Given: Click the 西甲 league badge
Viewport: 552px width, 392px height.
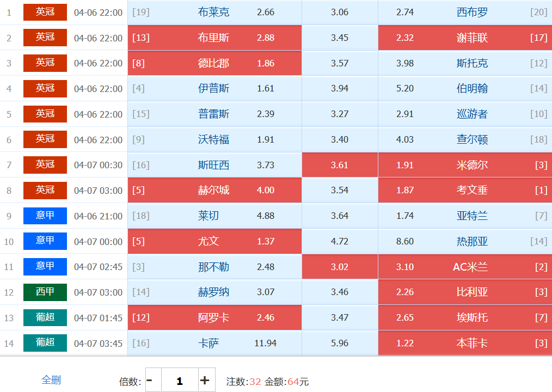Looking at the screenshot, I should pos(45,292).
